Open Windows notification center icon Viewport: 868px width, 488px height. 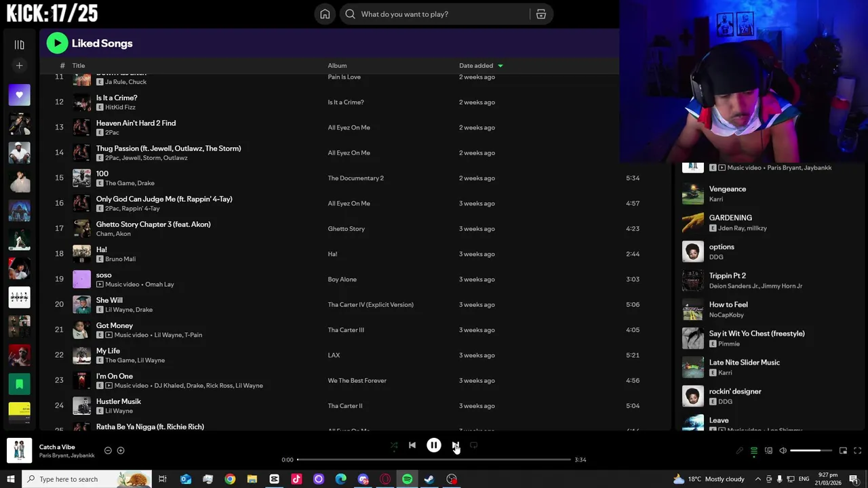coord(854,479)
